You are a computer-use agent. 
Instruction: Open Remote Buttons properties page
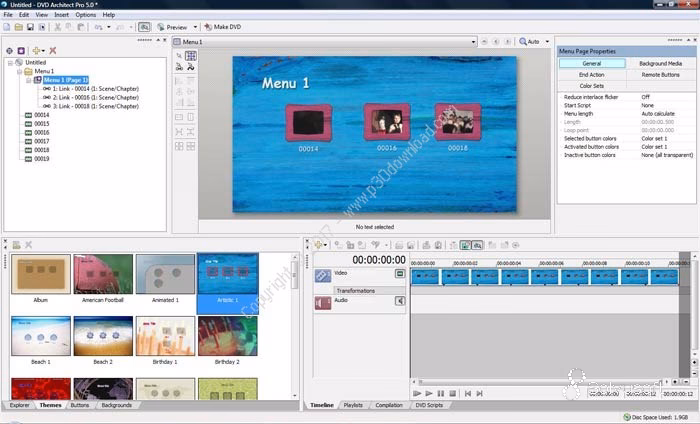click(660, 75)
